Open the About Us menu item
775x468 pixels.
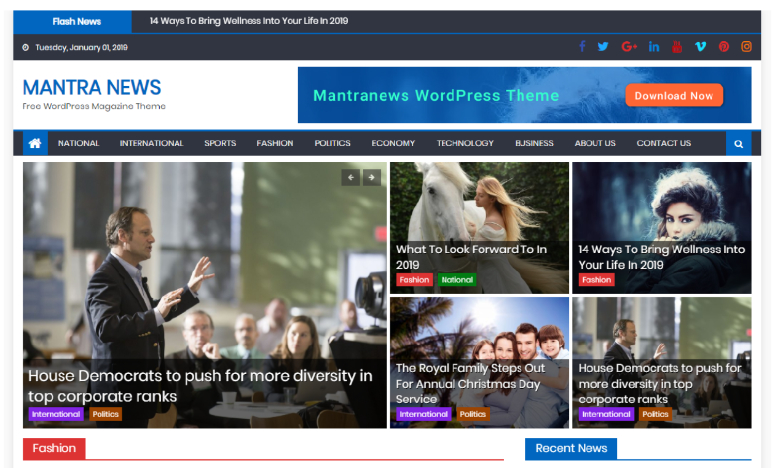point(595,143)
